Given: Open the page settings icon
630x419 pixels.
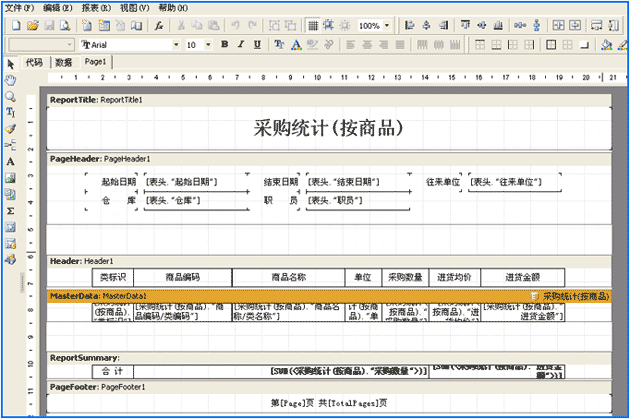Looking at the screenshot, I should (137, 25).
